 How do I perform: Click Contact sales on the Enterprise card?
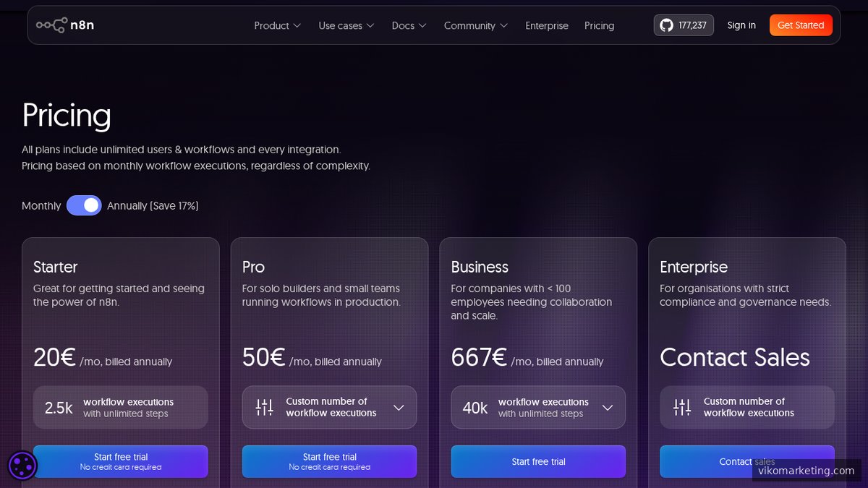point(747,461)
